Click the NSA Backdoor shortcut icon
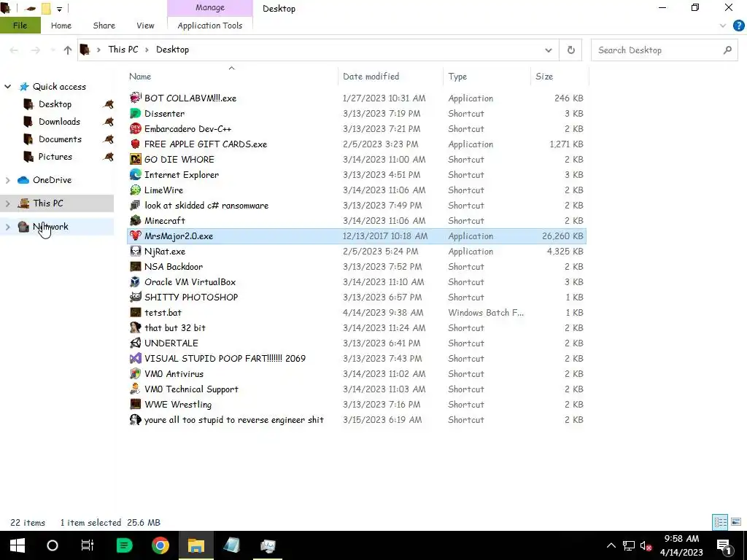Viewport: 747px width, 560px height. pyautogui.click(x=135, y=267)
